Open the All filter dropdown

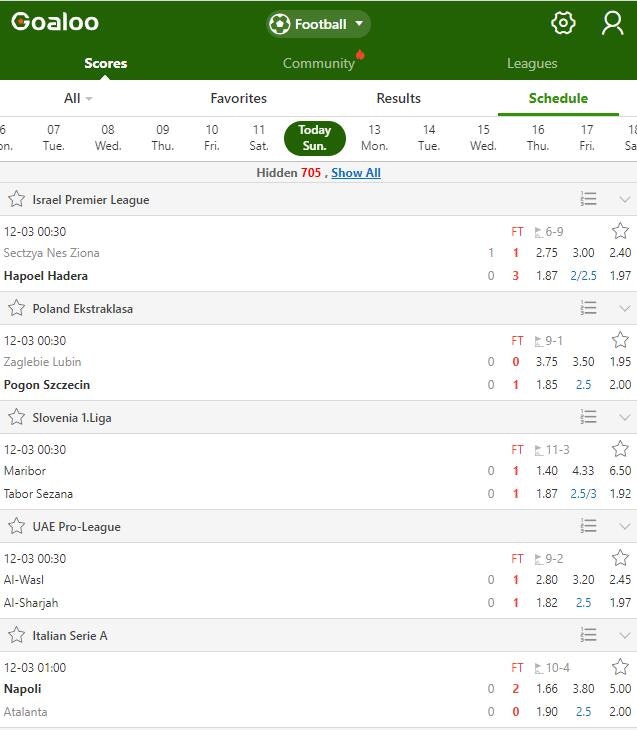(78, 98)
